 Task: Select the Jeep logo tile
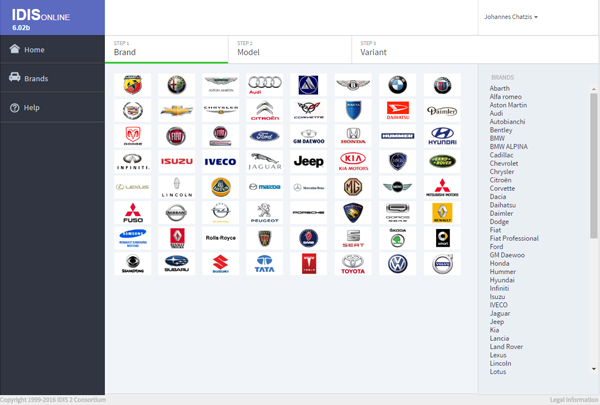click(x=308, y=162)
